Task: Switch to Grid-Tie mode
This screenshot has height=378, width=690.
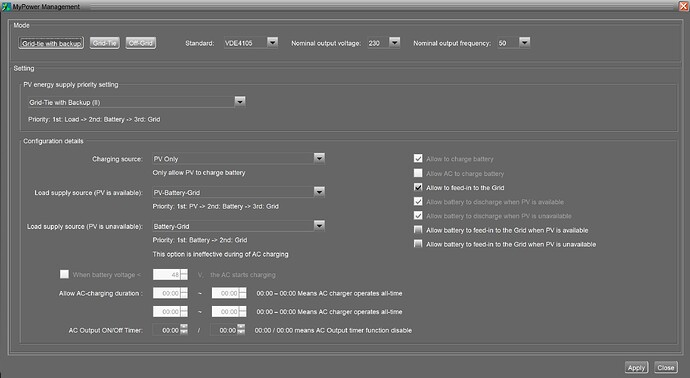Action: [105, 43]
